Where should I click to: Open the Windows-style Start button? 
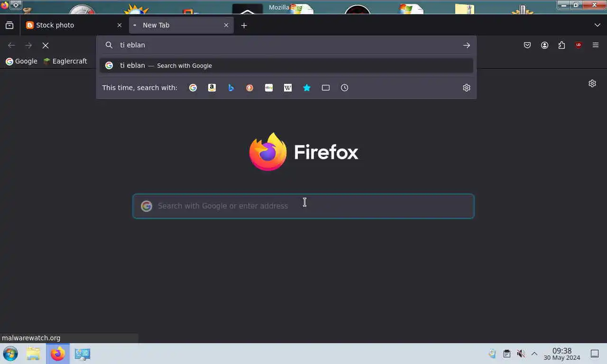(10, 354)
